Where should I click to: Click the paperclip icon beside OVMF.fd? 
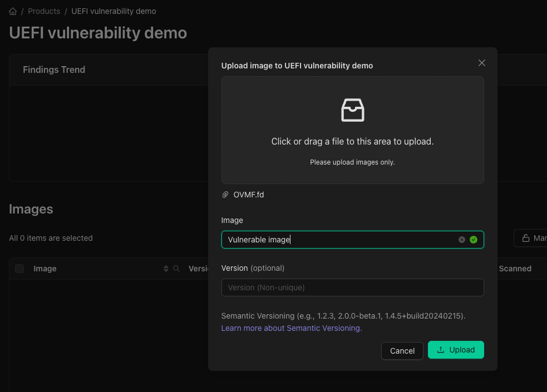click(225, 195)
